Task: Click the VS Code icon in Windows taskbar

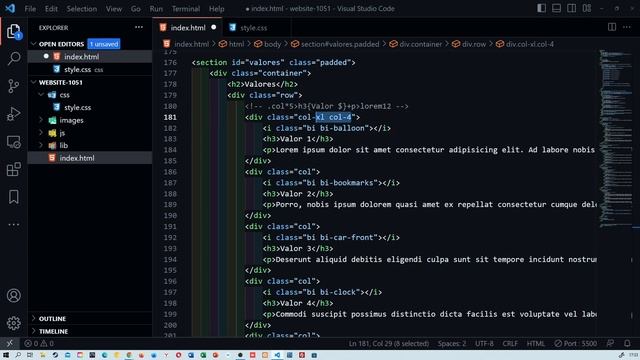Action: [x=277, y=355]
